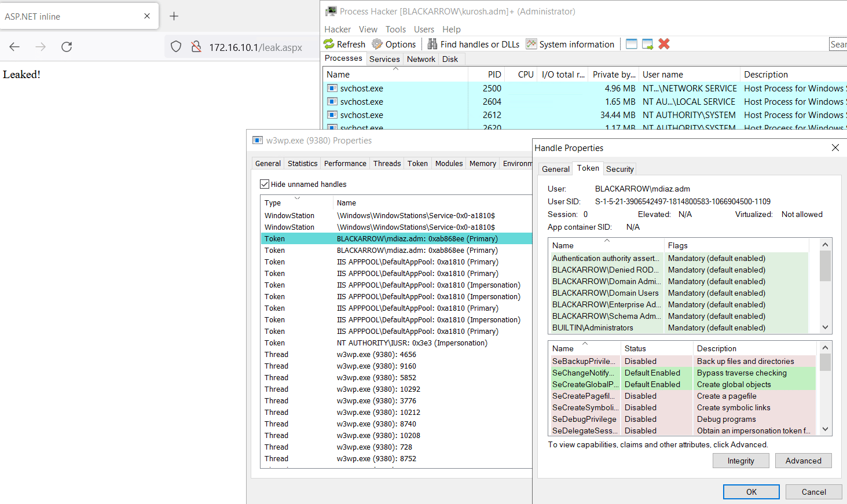Switch to the Security tab in Handle Properties
Screen dimensions: 847x504
pyautogui.click(x=619, y=169)
